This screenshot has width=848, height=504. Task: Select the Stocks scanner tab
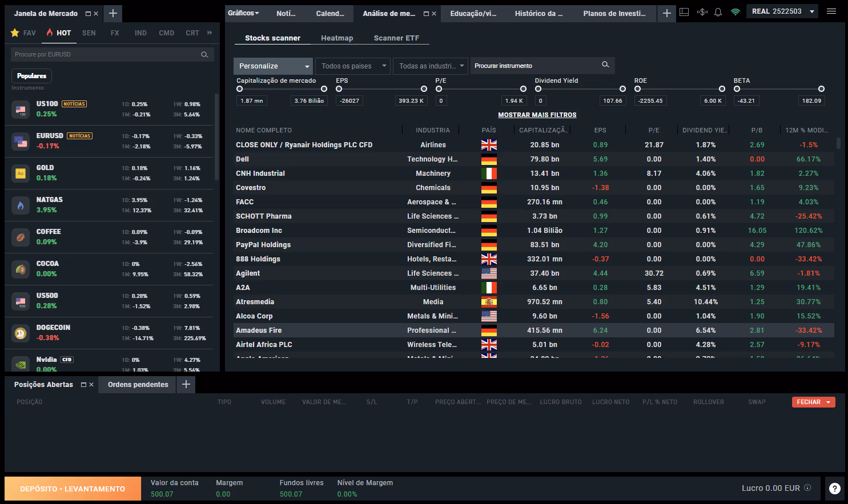272,38
